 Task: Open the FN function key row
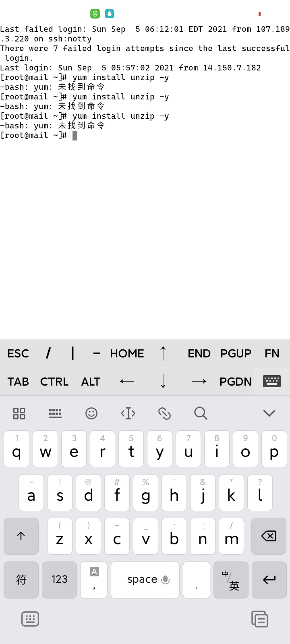pyautogui.click(x=272, y=353)
